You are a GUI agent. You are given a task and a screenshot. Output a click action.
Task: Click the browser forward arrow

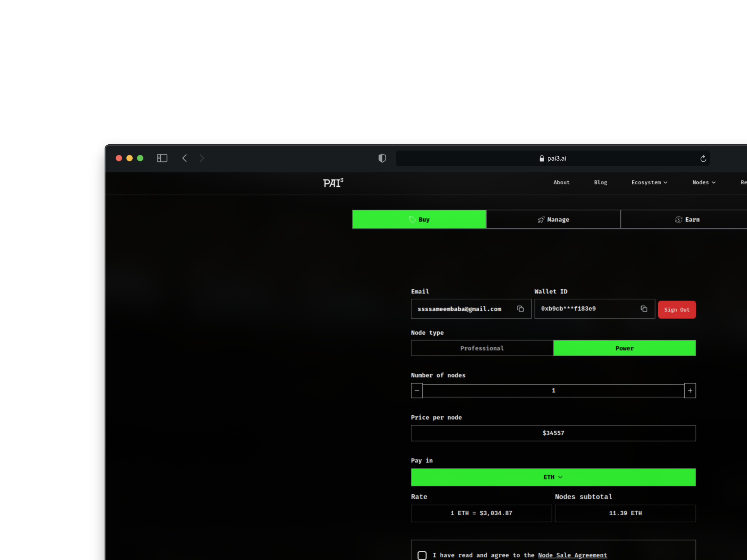click(x=202, y=158)
